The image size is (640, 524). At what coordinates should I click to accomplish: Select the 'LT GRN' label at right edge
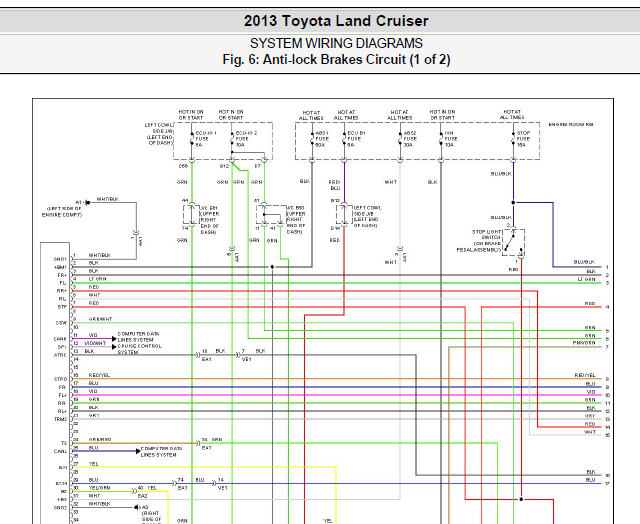(x=587, y=279)
